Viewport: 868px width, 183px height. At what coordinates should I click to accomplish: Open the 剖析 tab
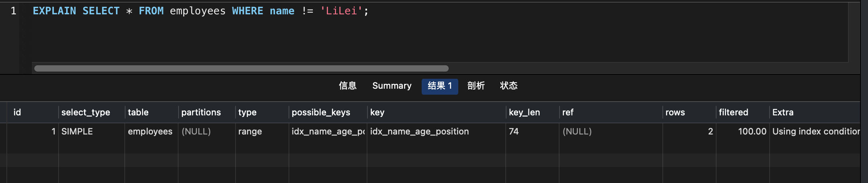476,86
